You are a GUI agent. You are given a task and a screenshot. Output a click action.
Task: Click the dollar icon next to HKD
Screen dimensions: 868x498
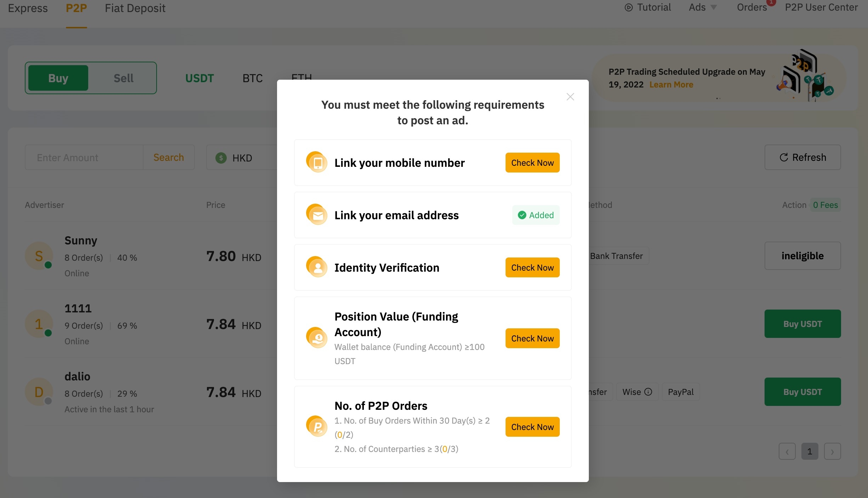click(221, 158)
